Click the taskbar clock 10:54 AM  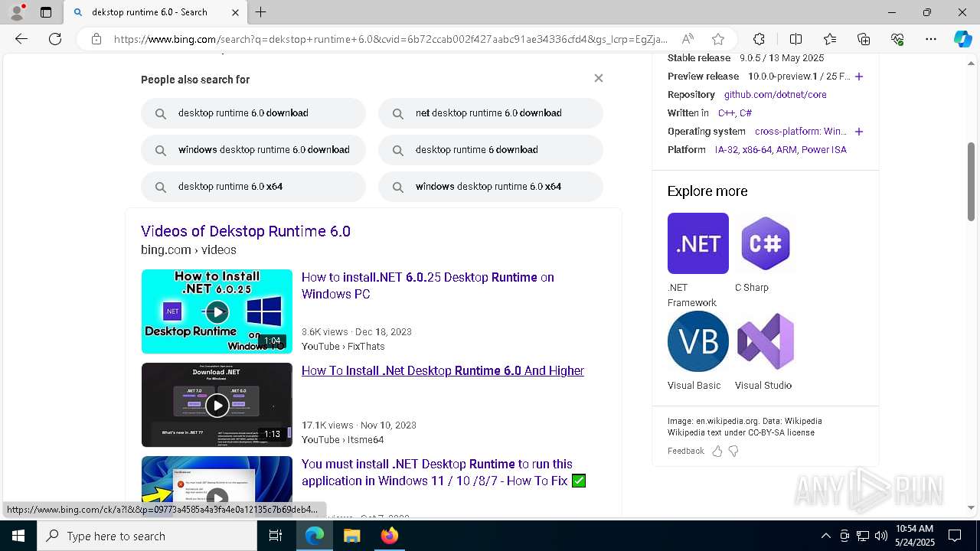coord(914,536)
